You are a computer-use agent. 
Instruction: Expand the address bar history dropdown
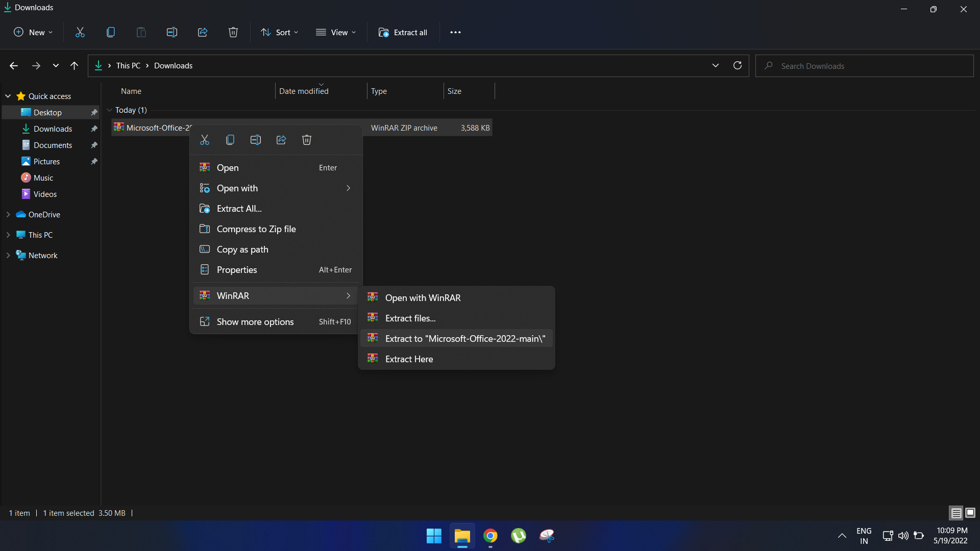click(716, 66)
